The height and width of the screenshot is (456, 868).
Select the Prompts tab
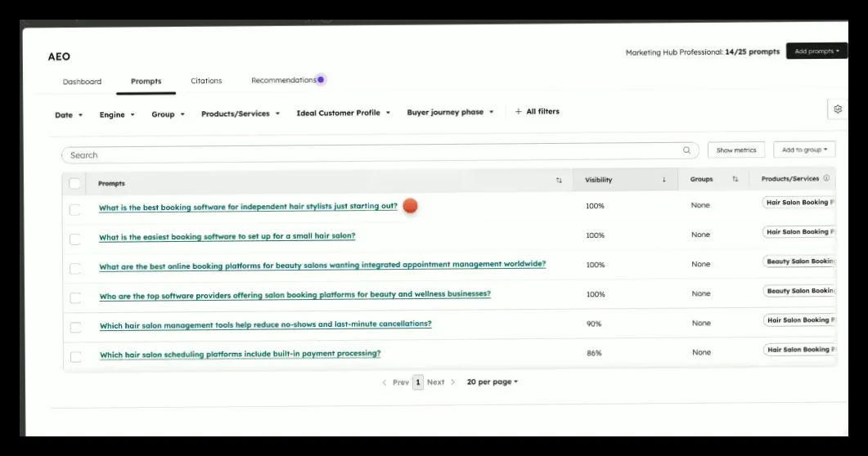pos(146,81)
